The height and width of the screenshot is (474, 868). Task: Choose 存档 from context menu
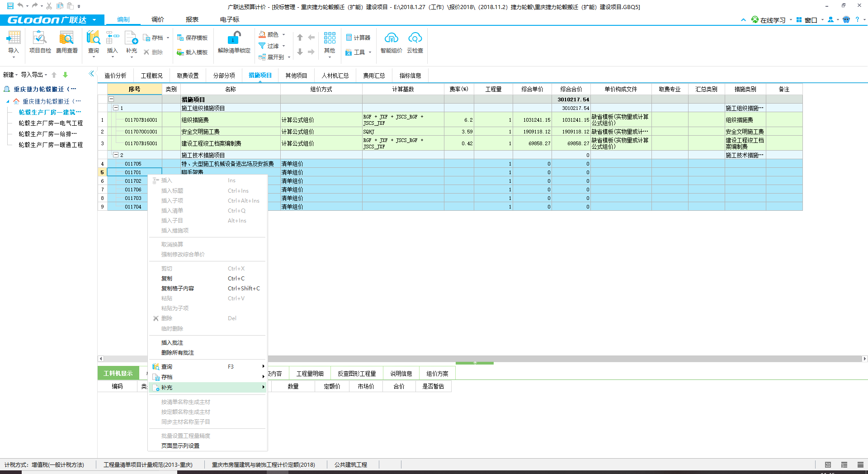tap(208, 377)
